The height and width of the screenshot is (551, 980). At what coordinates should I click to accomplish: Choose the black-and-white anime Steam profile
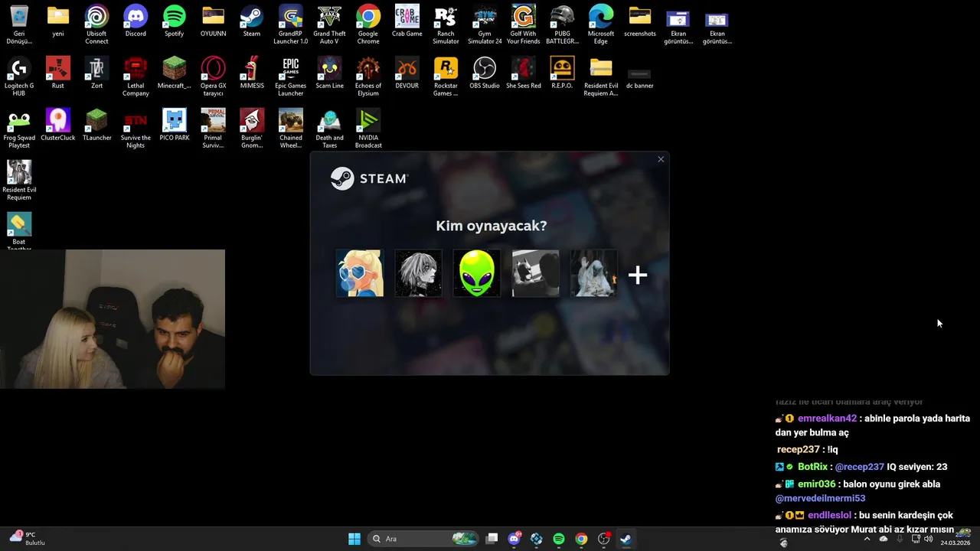click(x=418, y=273)
